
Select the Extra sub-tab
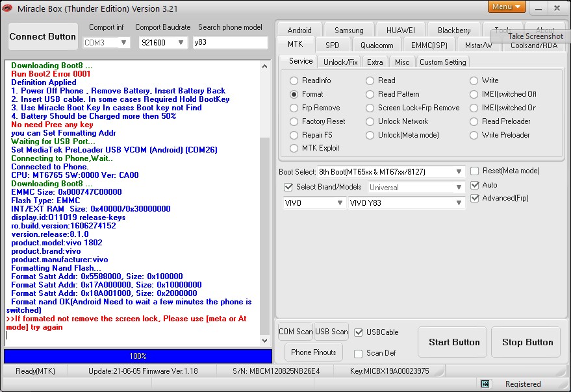pos(375,62)
